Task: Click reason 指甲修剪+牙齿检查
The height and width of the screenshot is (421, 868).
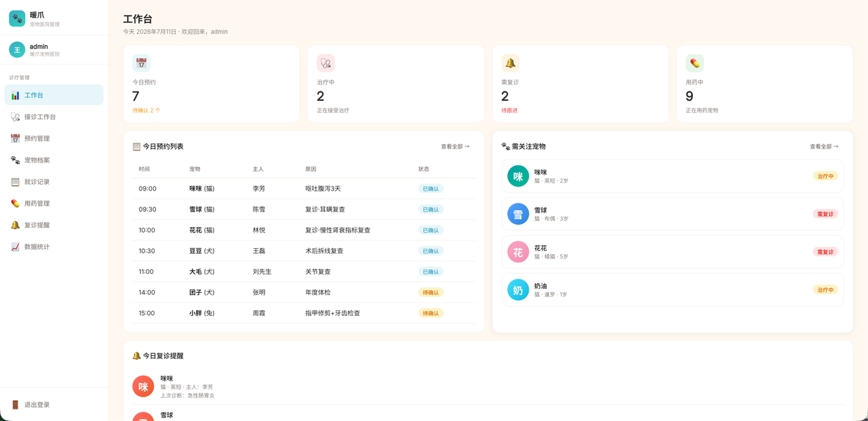Action: tap(332, 313)
